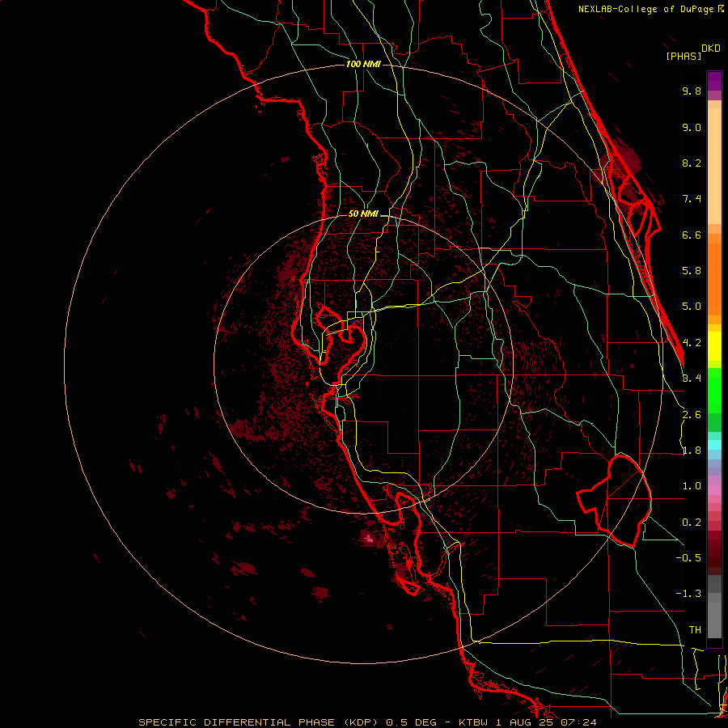728x728 pixels.
Task: Click the Specific Differential Phase KTBW caption
Action: pyautogui.click(x=367, y=722)
